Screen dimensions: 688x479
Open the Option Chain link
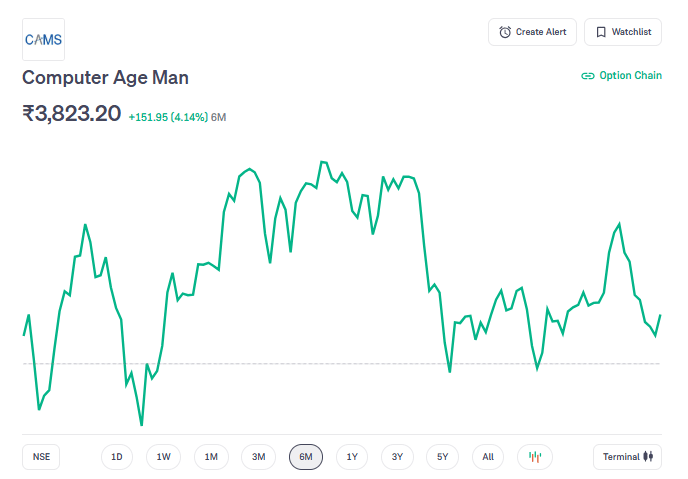(621, 75)
